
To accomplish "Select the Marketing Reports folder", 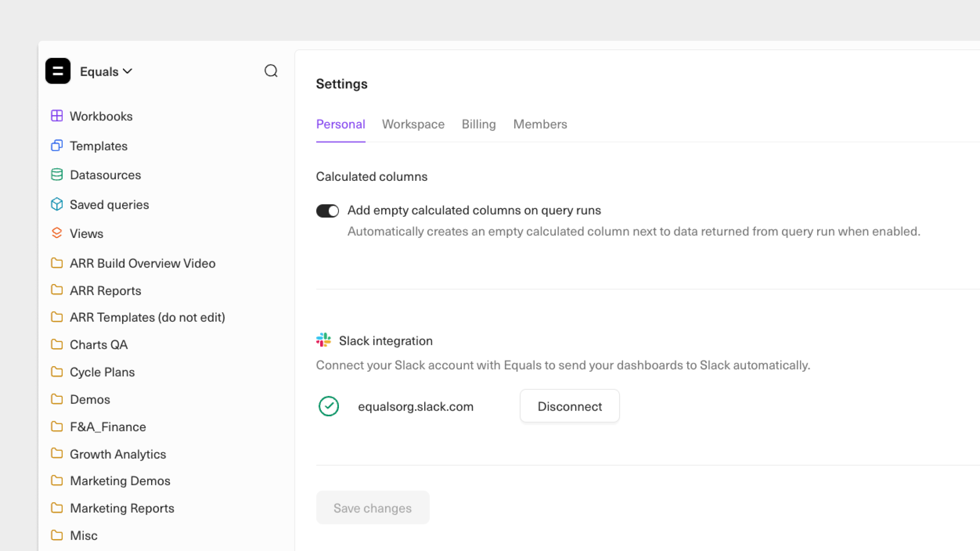I will click(x=122, y=508).
